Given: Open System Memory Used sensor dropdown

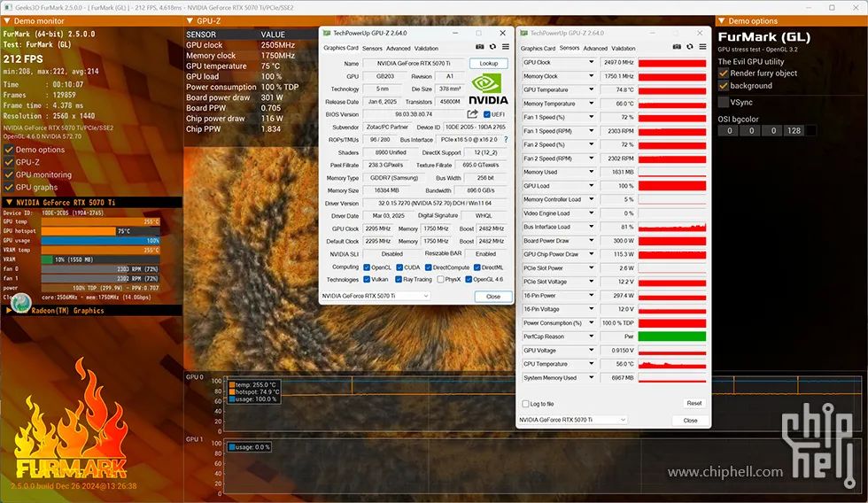Looking at the screenshot, I should tap(592, 378).
